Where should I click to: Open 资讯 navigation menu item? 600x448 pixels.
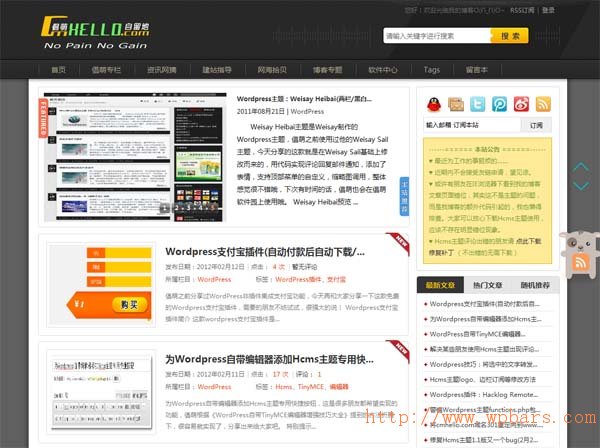point(161,70)
